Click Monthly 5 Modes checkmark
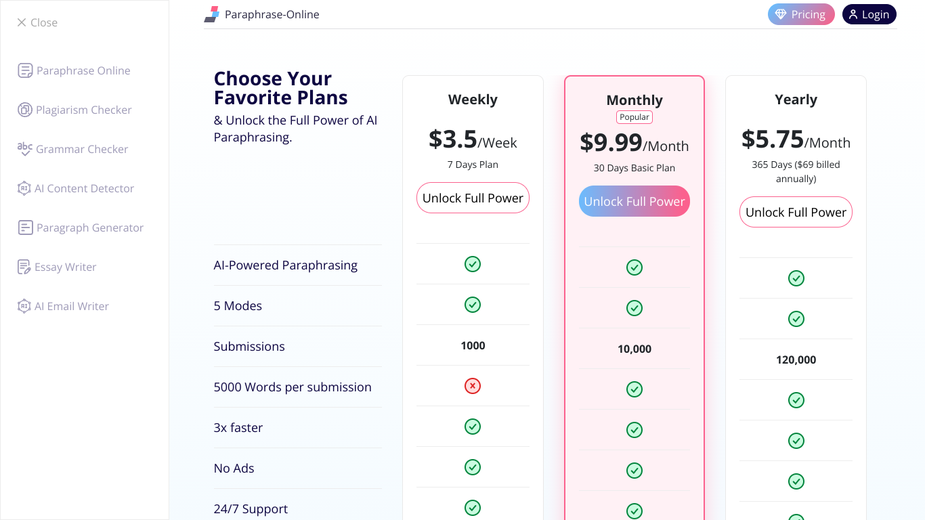The width and height of the screenshot is (925, 520). click(634, 308)
